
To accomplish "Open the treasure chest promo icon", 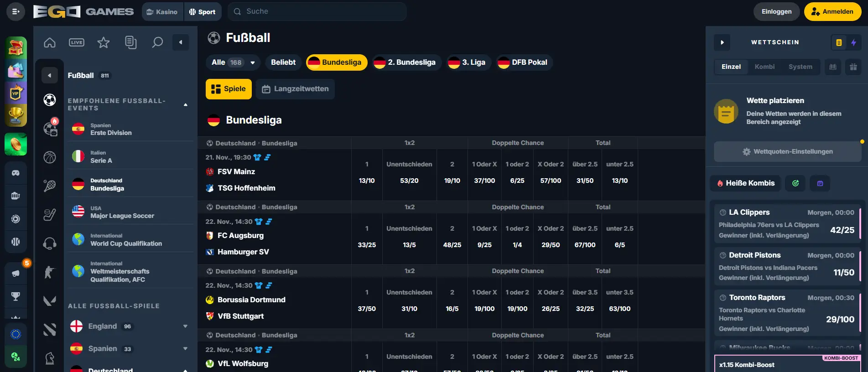I will tap(16, 47).
